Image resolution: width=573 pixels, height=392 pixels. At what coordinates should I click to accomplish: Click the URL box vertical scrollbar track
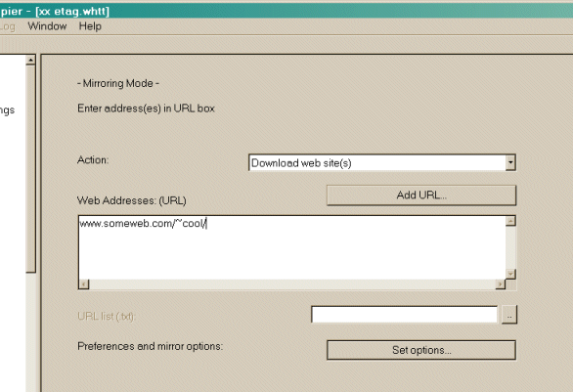click(x=510, y=247)
